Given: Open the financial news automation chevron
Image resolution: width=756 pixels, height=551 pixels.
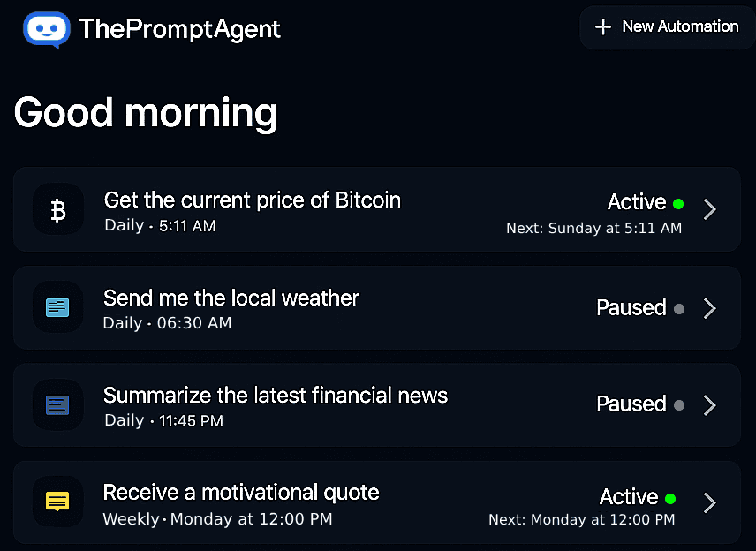Looking at the screenshot, I should pyautogui.click(x=709, y=405).
